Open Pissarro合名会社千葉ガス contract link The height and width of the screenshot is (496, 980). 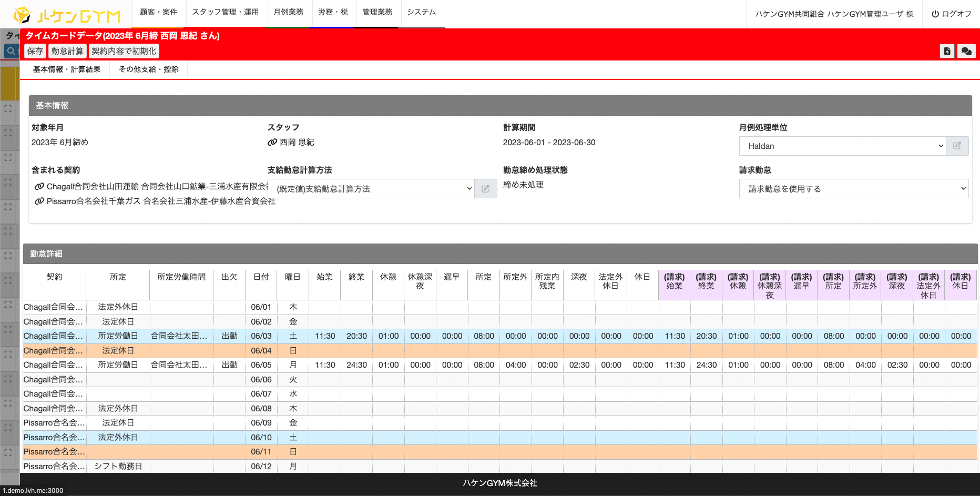[161, 201]
